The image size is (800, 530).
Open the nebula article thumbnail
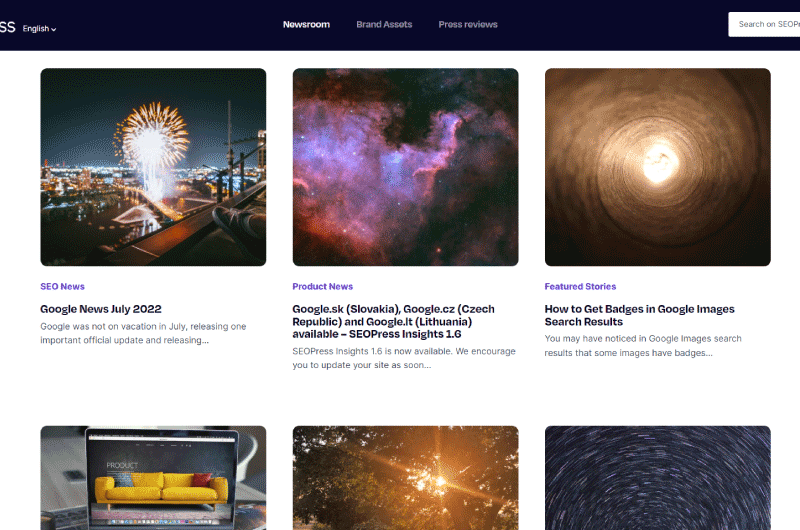coord(405,167)
